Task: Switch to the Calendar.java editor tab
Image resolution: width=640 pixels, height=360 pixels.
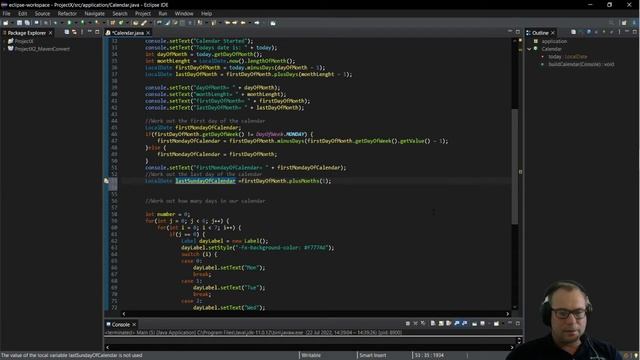Action: tap(128, 33)
